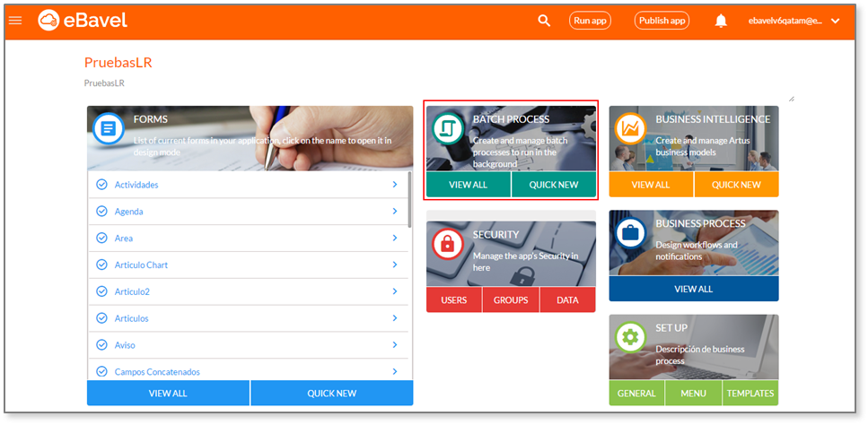This screenshot has width=868, height=425.
Task: Click the PruebasLR application title
Action: [x=118, y=63]
